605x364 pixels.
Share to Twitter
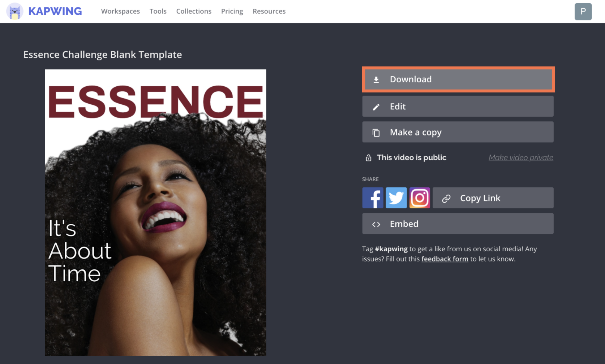[396, 198]
